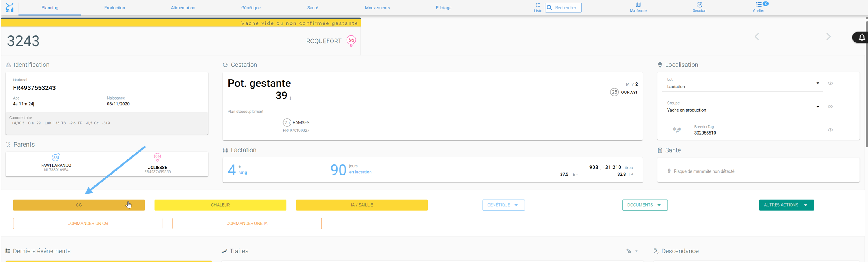Click the app logo in the top-left corner
Screen dimensions: 868x276
10,7
